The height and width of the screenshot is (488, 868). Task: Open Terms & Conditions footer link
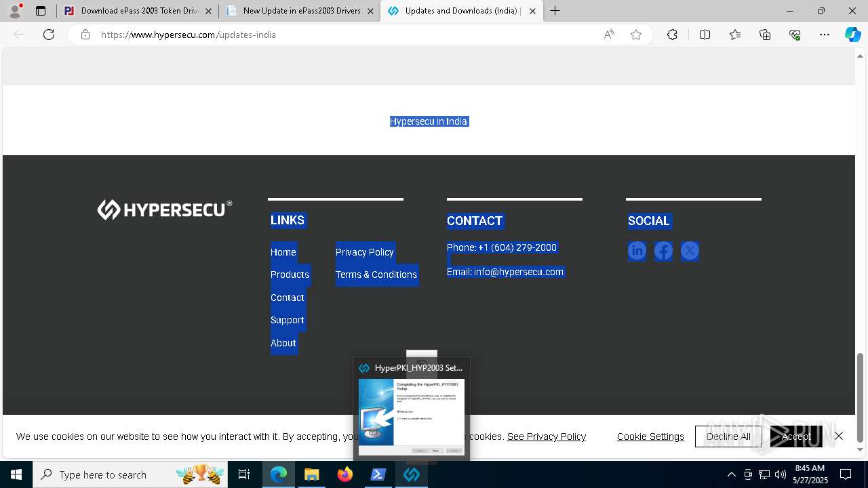[376, 274]
